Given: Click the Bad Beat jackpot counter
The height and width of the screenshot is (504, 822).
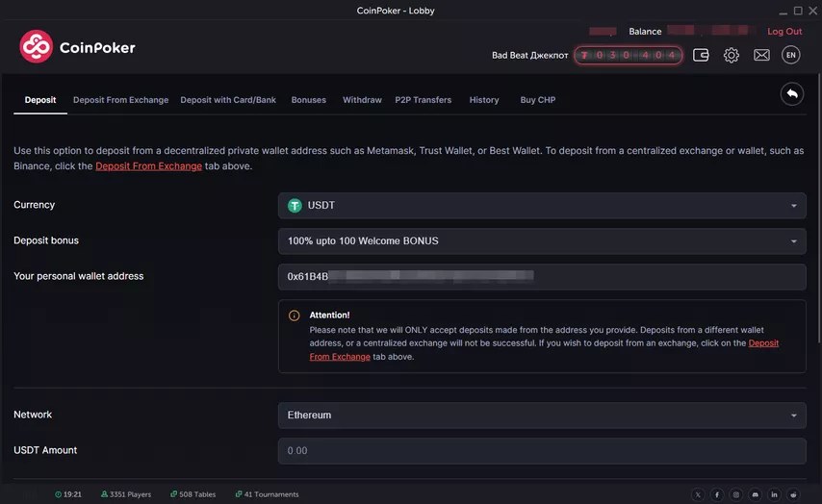Looking at the screenshot, I should click(628, 55).
